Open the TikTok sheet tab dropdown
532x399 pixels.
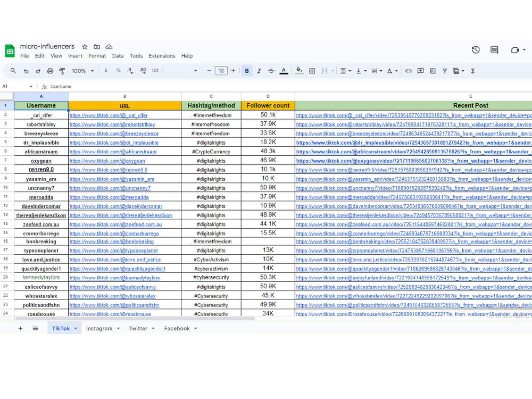click(74, 329)
